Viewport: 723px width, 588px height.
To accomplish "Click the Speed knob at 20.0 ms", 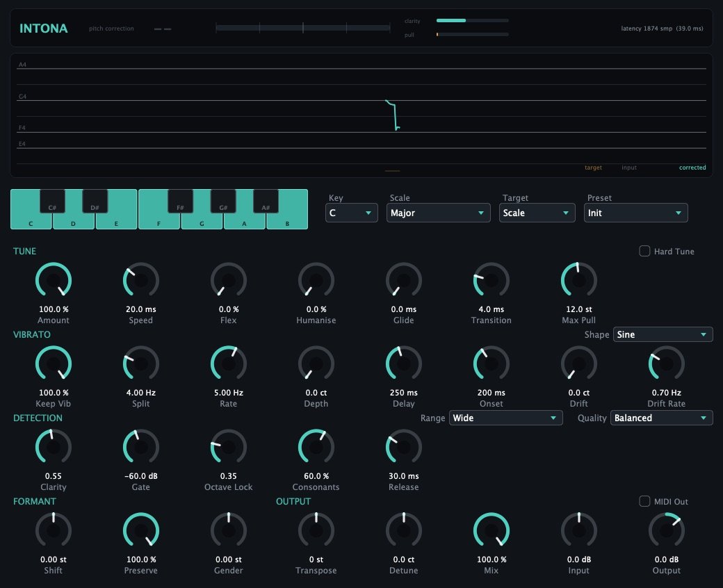I will click(x=140, y=279).
